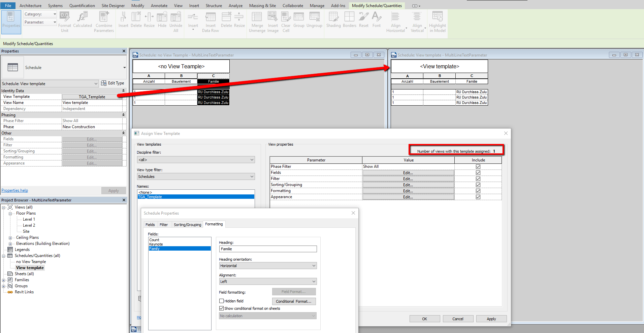Open the Sorting/Grouping tab in Schedule Properties
Screen dimensions: 644x333
[187, 224]
